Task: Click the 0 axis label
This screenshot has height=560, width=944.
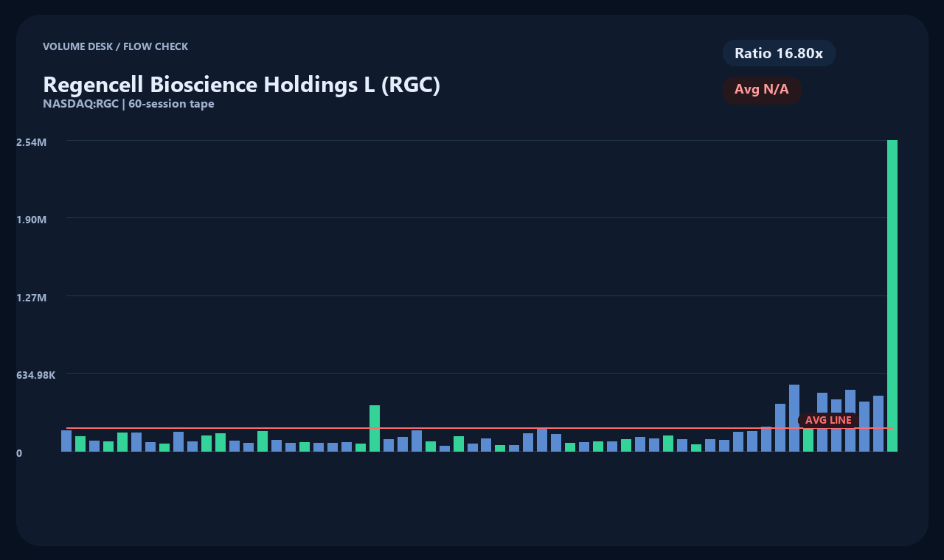Action: tap(19, 453)
